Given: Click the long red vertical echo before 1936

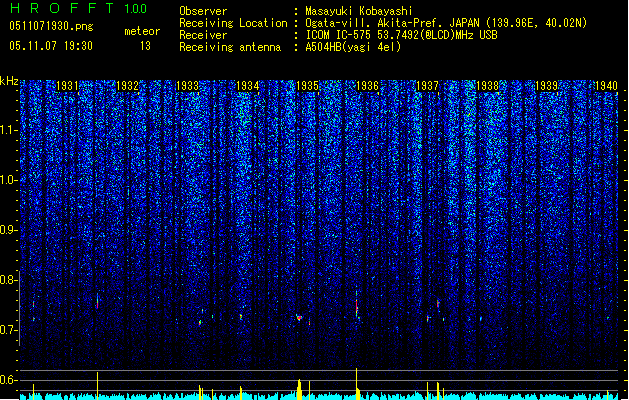Looking at the screenshot, I should click(356, 306).
